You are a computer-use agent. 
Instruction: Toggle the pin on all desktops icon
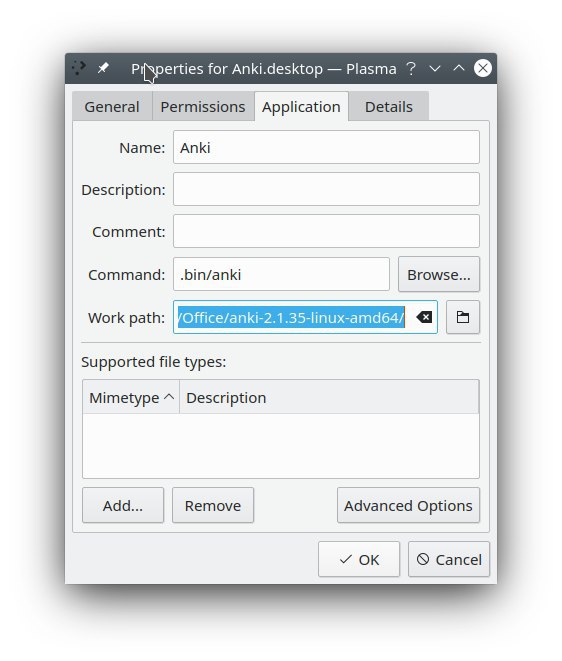tap(103, 68)
